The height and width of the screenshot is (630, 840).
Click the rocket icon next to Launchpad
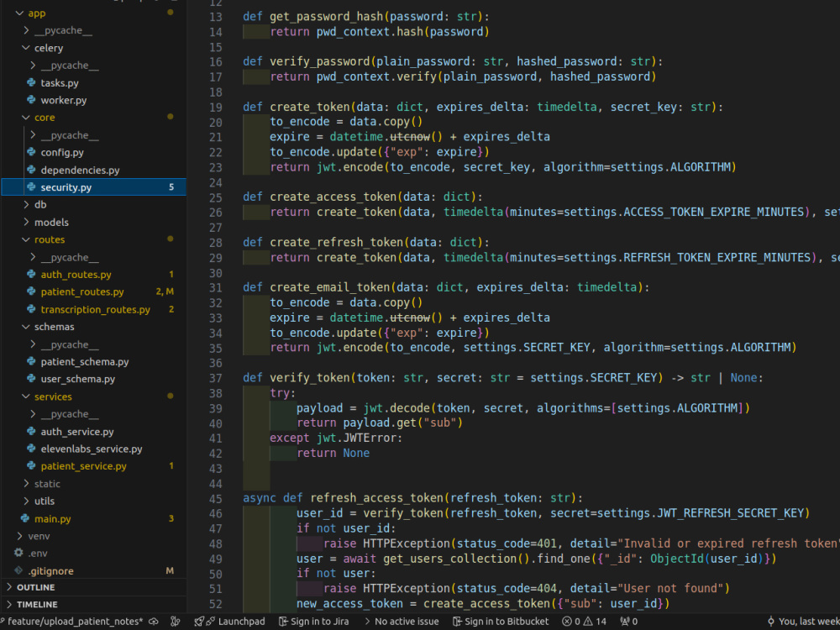(x=199, y=622)
